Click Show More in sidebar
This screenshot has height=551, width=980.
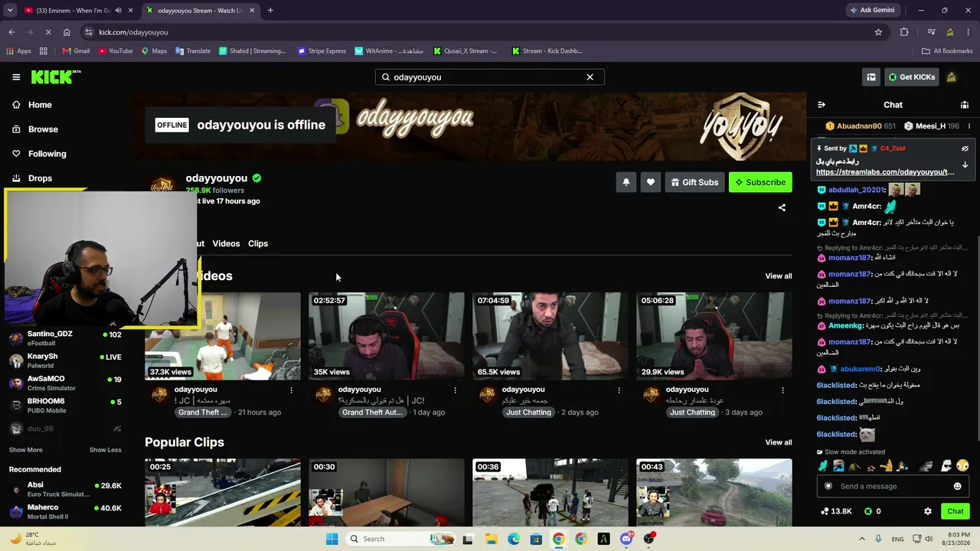click(x=26, y=450)
